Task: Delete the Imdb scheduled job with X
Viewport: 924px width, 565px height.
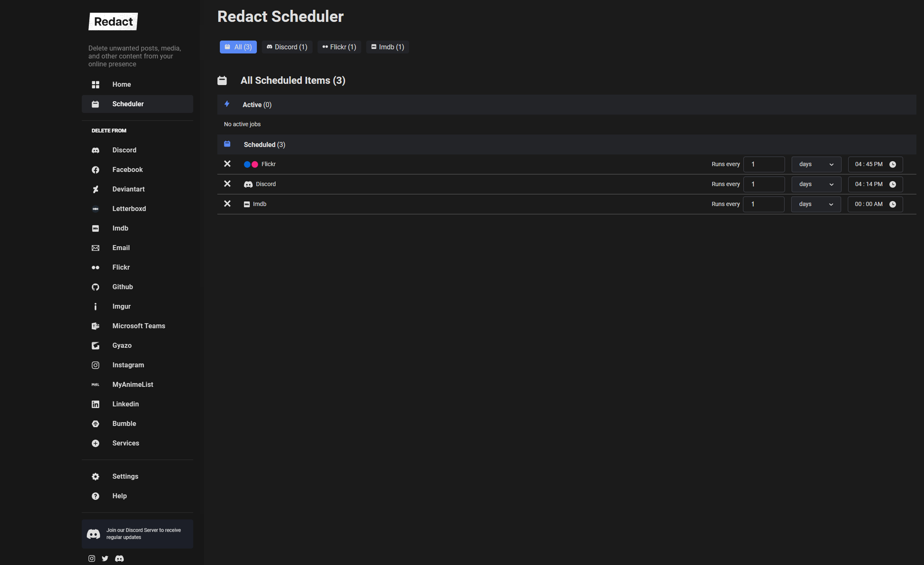Action: tap(227, 204)
